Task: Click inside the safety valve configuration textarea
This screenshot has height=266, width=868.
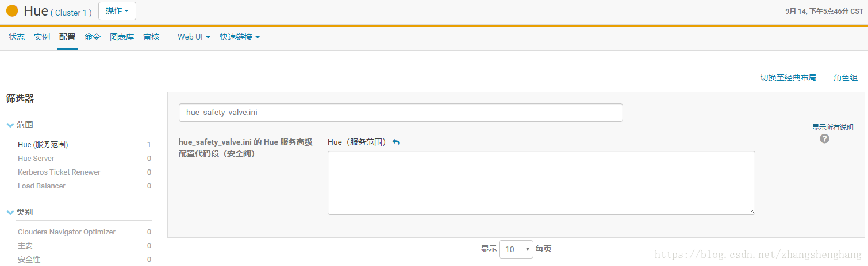Action: pos(541,183)
